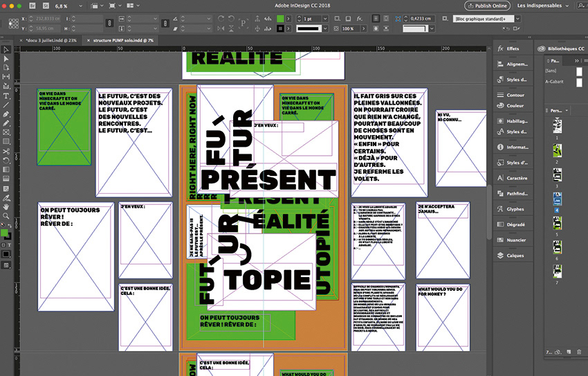Open the Glyphes panel

tap(515, 208)
